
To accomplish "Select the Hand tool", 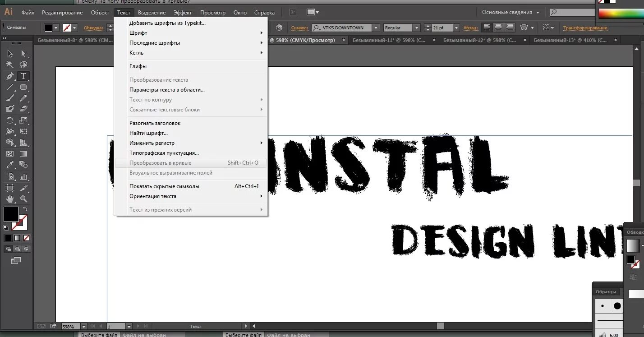I will pyautogui.click(x=10, y=199).
